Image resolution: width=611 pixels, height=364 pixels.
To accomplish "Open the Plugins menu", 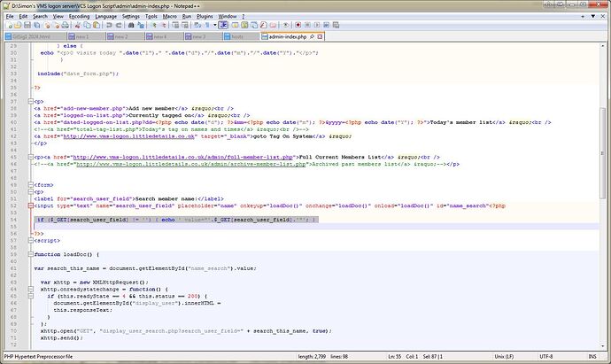I will tap(205, 16).
